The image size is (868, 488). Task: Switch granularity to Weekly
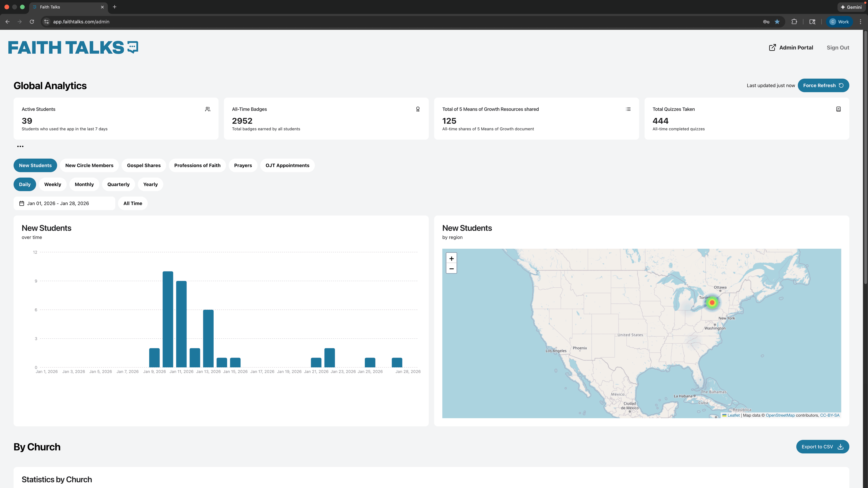pyautogui.click(x=53, y=184)
